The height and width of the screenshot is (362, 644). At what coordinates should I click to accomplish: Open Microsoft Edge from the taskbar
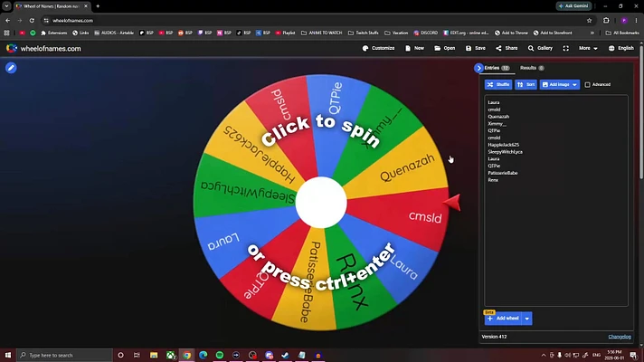[204, 355]
